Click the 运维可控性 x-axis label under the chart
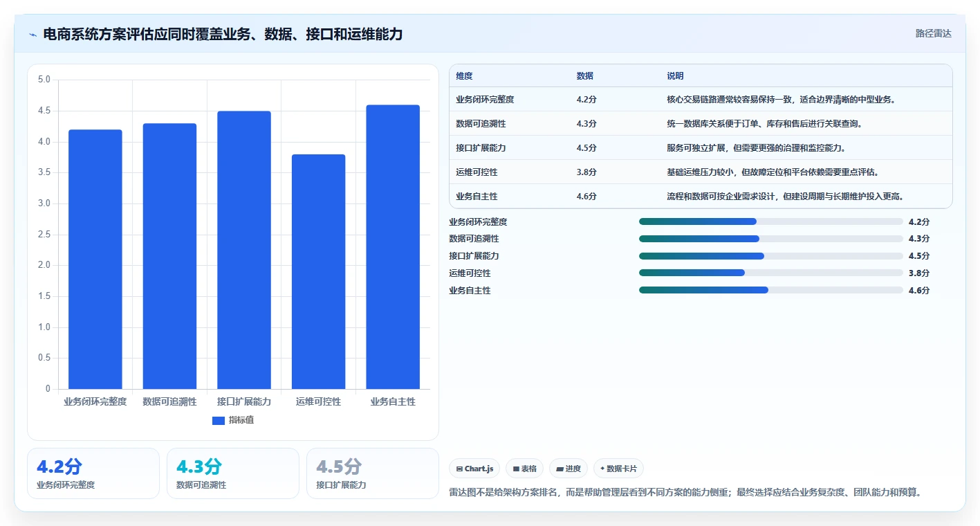This screenshot has width=980, height=526. [x=318, y=401]
